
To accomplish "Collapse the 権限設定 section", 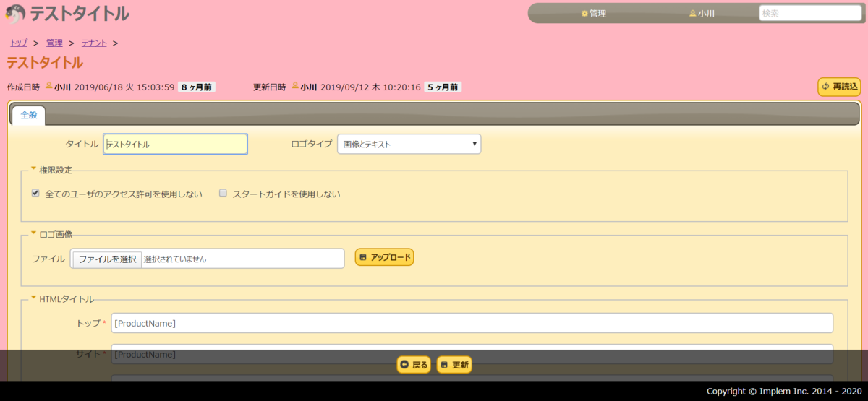I will 51,170.
